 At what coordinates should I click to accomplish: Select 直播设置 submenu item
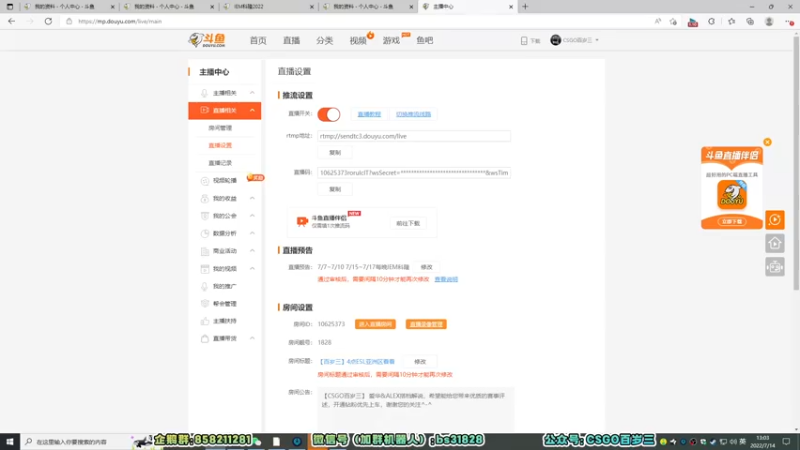point(220,145)
